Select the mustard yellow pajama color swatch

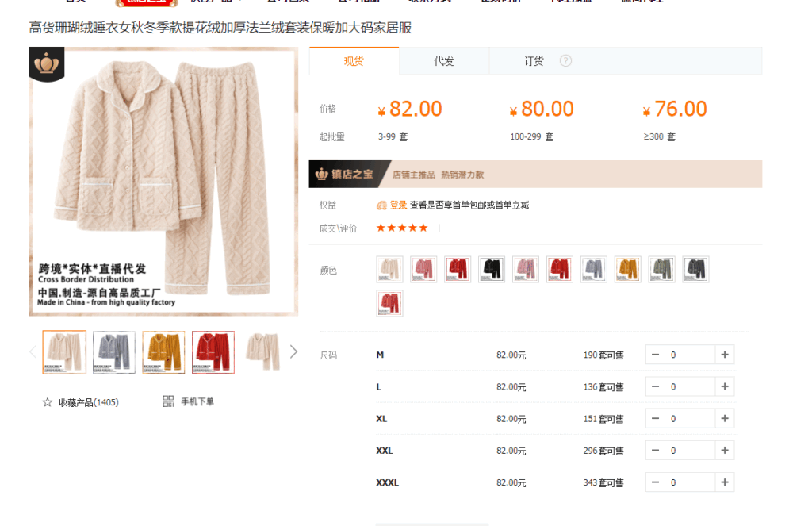click(x=628, y=270)
